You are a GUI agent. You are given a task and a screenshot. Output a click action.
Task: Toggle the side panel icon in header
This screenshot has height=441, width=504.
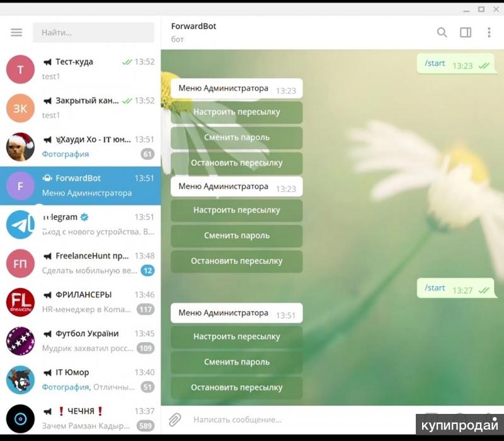coord(466,32)
